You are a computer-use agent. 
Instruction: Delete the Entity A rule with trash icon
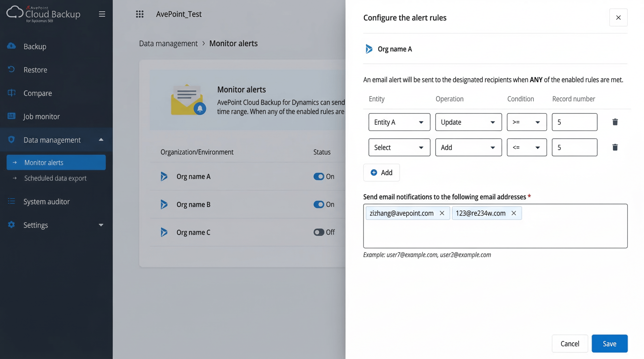(615, 122)
